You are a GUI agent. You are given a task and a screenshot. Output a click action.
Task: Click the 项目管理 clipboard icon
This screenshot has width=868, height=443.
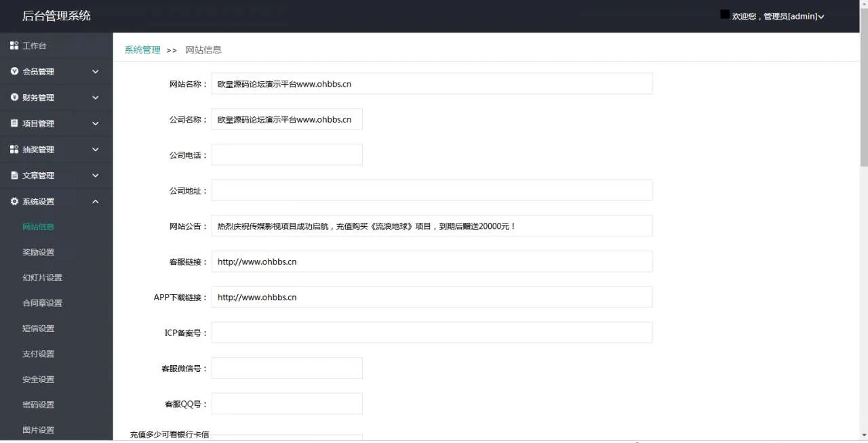pyautogui.click(x=14, y=123)
